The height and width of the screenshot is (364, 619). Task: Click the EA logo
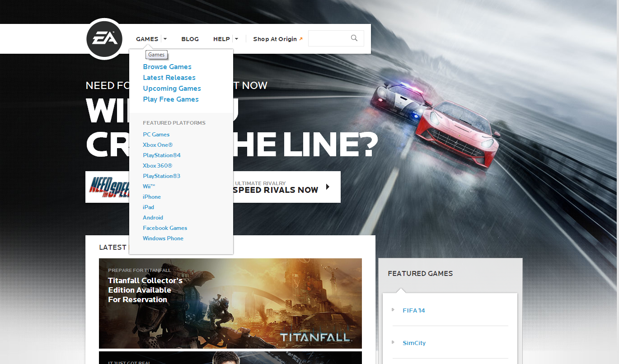pyautogui.click(x=104, y=39)
